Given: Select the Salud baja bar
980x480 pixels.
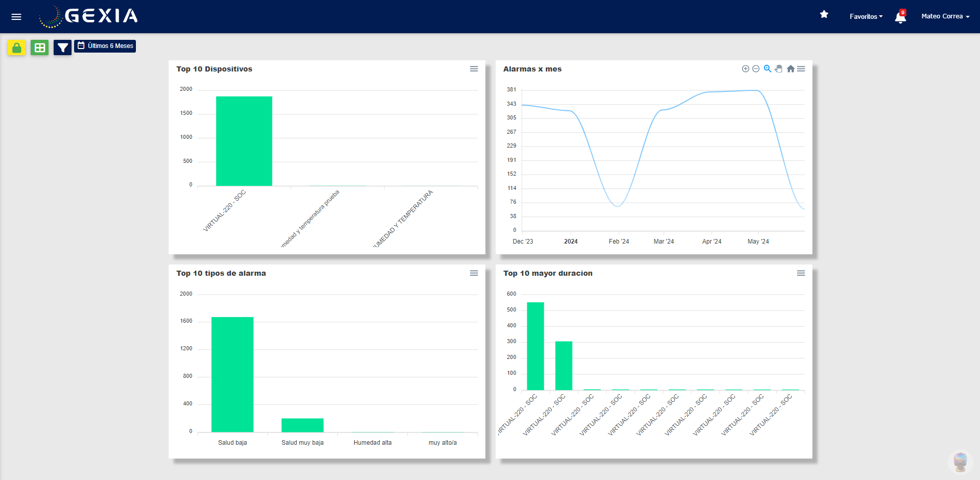Looking at the screenshot, I should coord(232,373).
